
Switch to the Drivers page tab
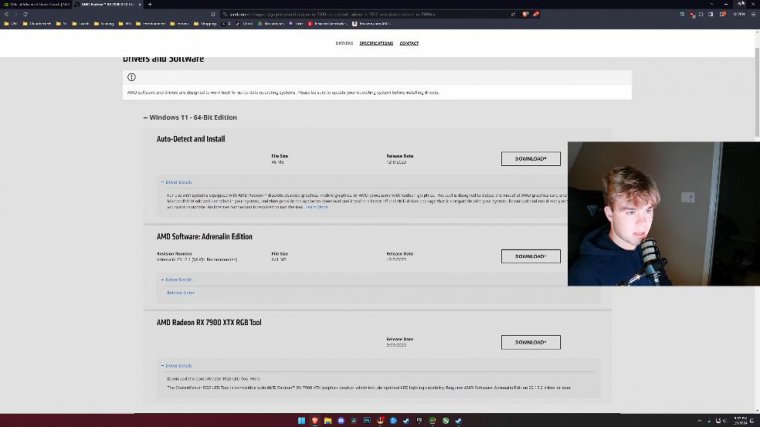344,44
